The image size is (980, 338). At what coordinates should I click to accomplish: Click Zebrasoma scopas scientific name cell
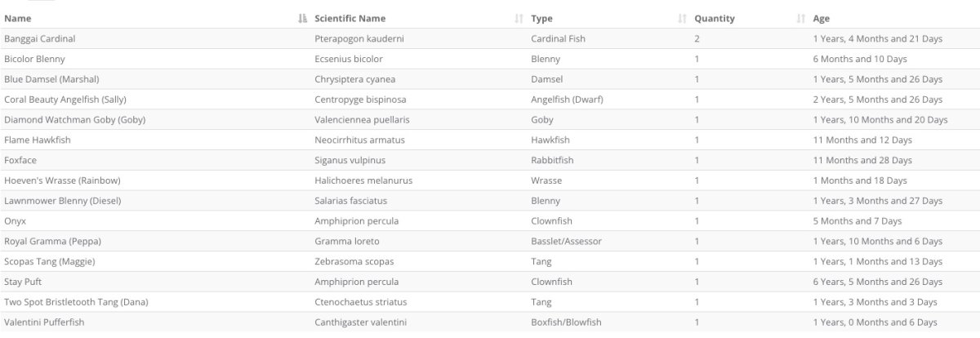354,261
